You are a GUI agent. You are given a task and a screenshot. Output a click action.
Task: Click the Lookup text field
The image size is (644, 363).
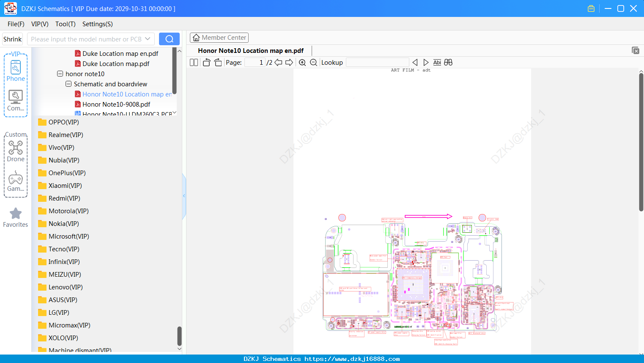point(378,62)
